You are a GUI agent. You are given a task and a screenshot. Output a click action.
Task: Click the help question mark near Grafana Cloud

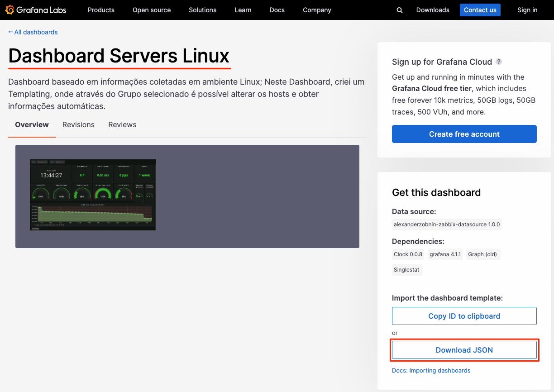point(499,62)
